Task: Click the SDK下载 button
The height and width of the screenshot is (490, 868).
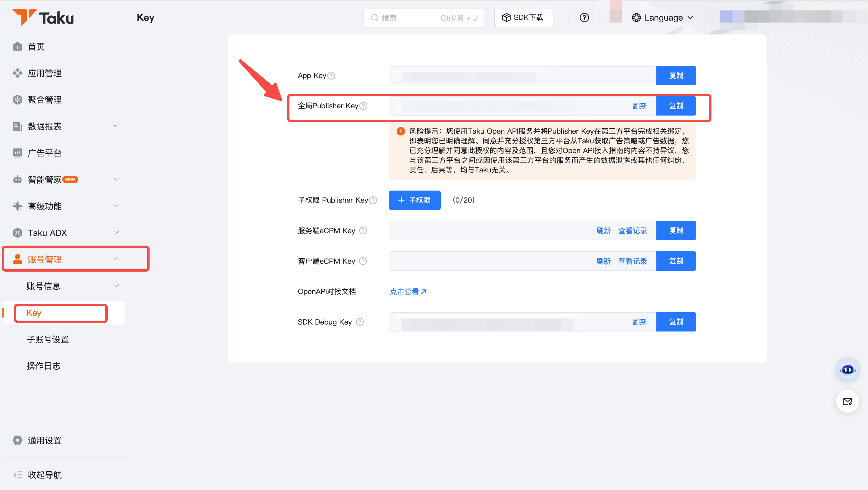Action: tap(523, 18)
